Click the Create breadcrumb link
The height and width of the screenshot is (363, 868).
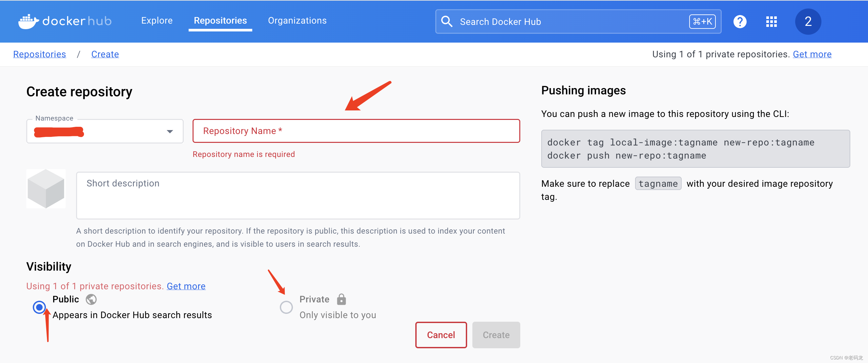point(105,54)
